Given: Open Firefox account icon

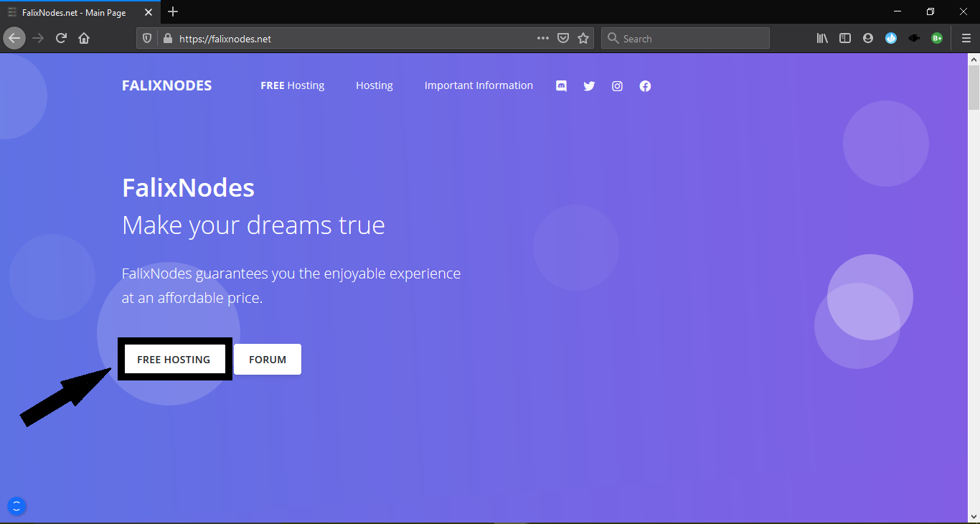Looking at the screenshot, I should point(868,39).
